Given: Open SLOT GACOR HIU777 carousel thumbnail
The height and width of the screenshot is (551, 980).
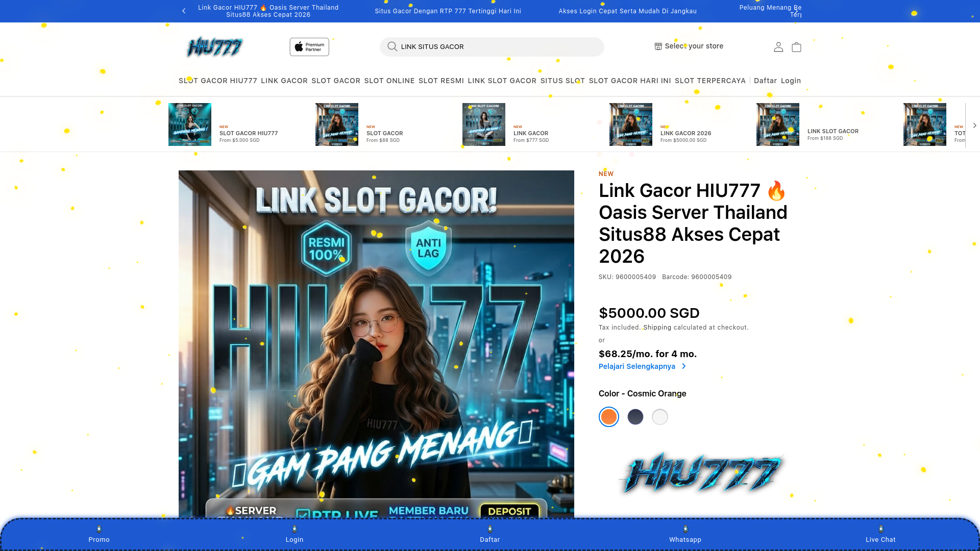Looking at the screenshot, I should [190, 124].
